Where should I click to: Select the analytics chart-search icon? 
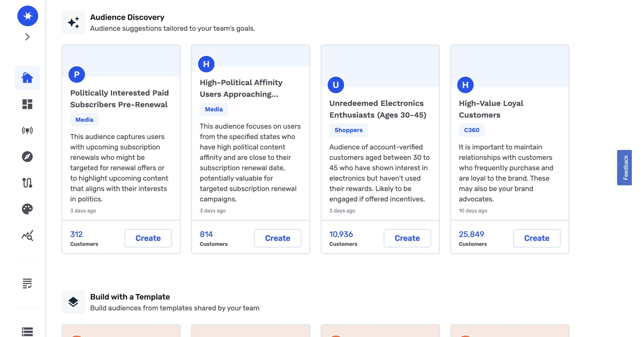click(27, 235)
